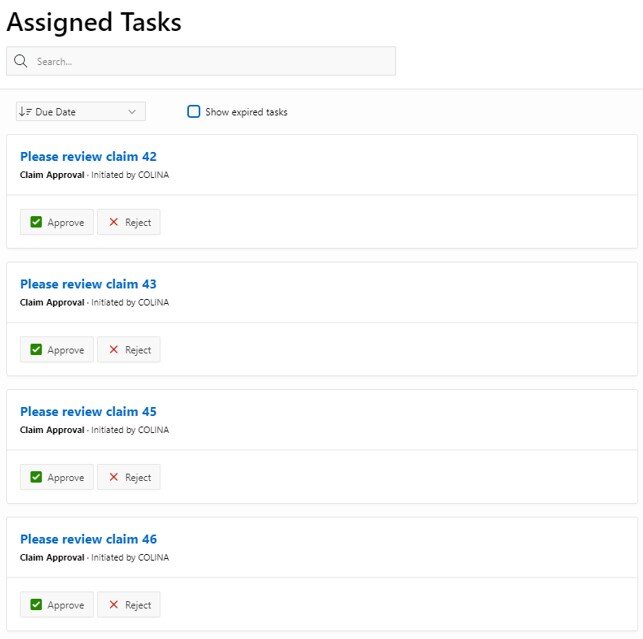
Task: Open the Please review claim 46 link
Action: [88, 539]
